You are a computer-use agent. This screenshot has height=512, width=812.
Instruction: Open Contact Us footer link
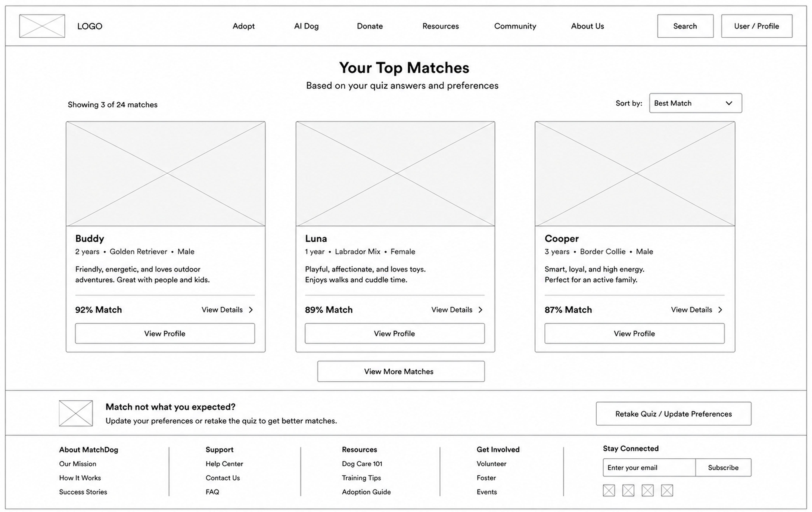tap(223, 478)
